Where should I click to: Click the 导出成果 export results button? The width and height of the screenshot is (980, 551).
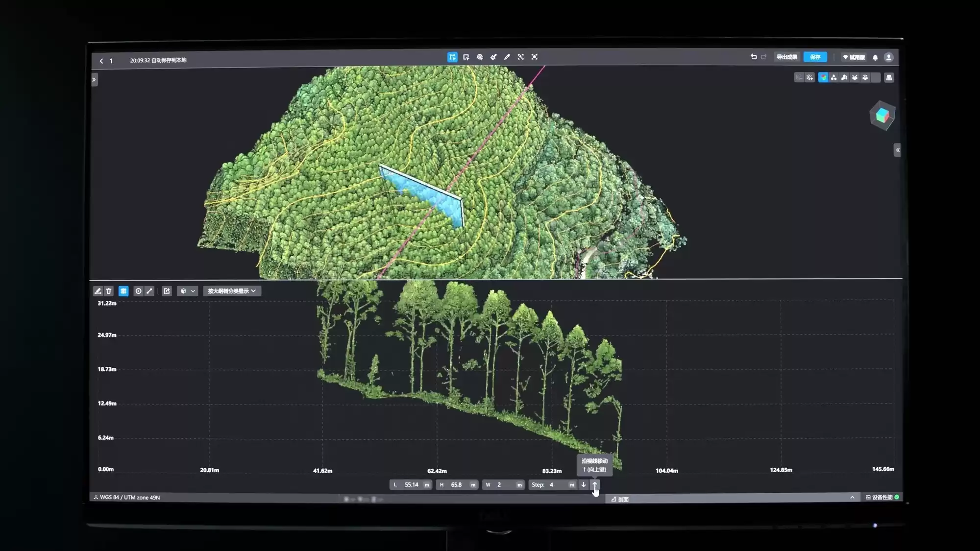[786, 57]
